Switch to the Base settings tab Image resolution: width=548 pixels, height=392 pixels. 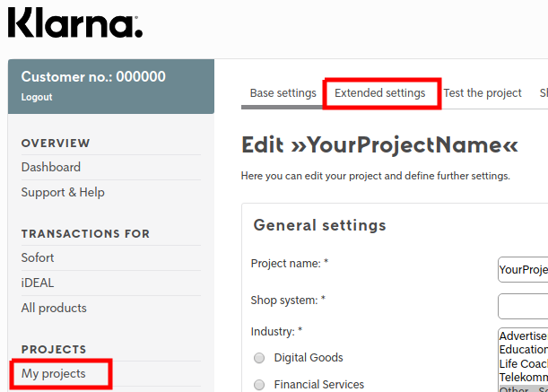(x=283, y=93)
